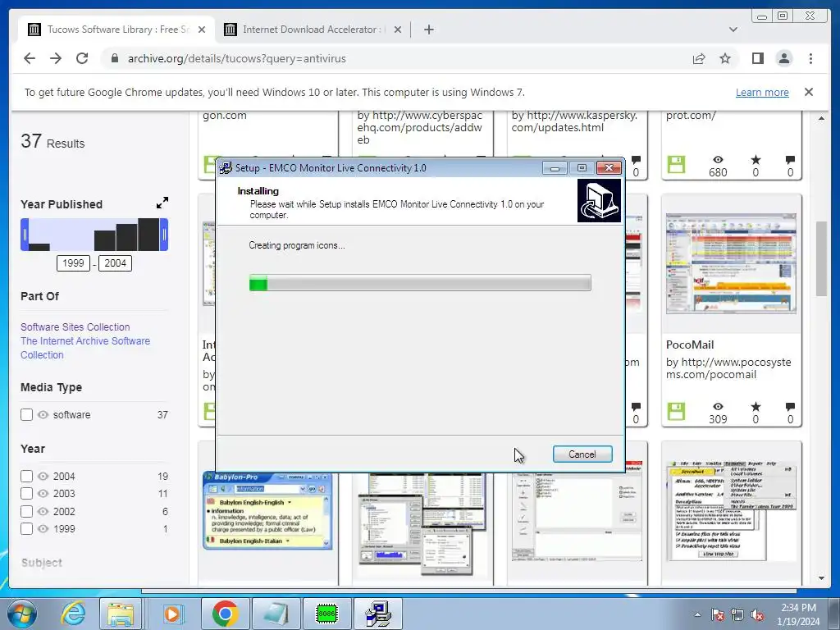The image size is (840, 630).
Task: Open the PocoMail item title
Action: pos(690,345)
